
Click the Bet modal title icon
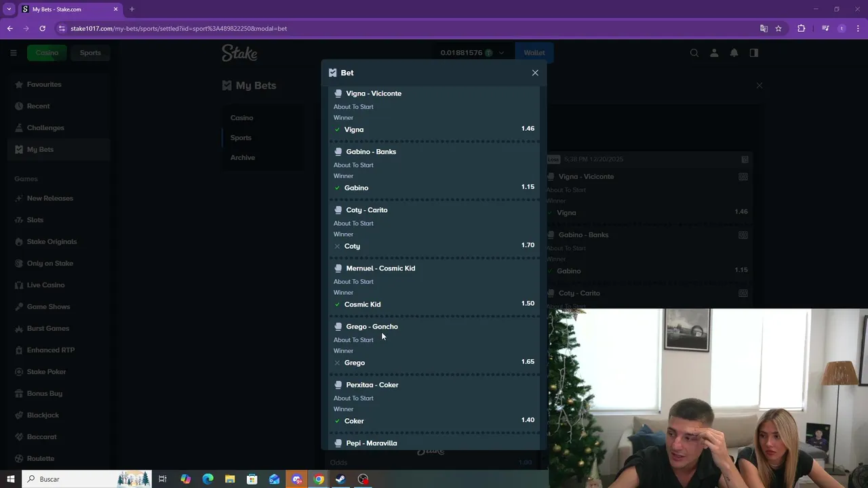tap(332, 73)
